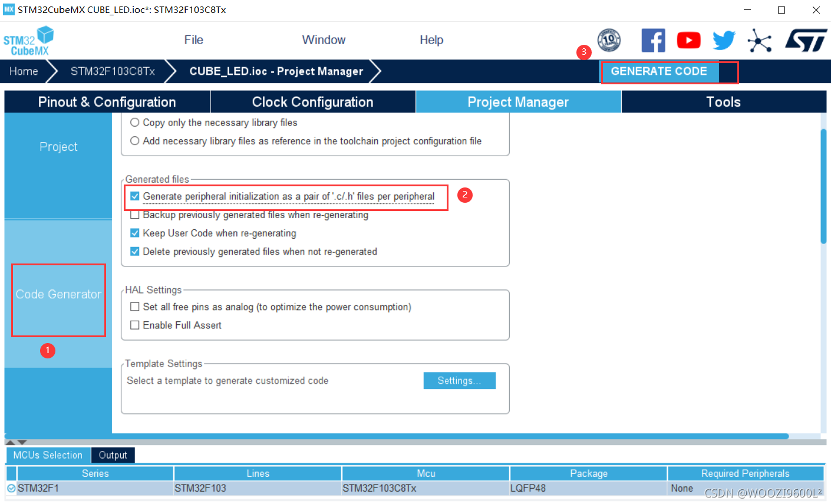Viewport: 831px width, 504px height.
Task: Open template Settings... button
Action: pyautogui.click(x=459, y=381)
